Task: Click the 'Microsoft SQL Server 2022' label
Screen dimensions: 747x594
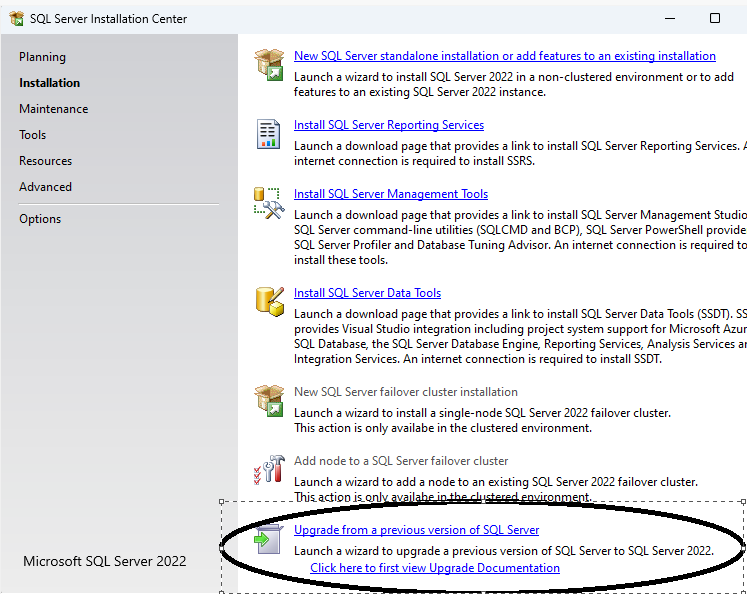Action: coord(105,561)
